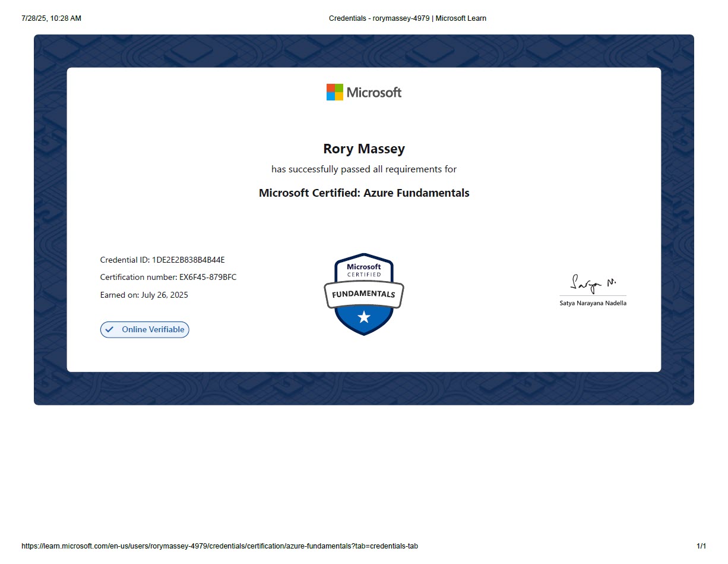Click the Satya Narayana Nadella printed name
The width and height of the screenshot is (728, 564).
(593, 303)
